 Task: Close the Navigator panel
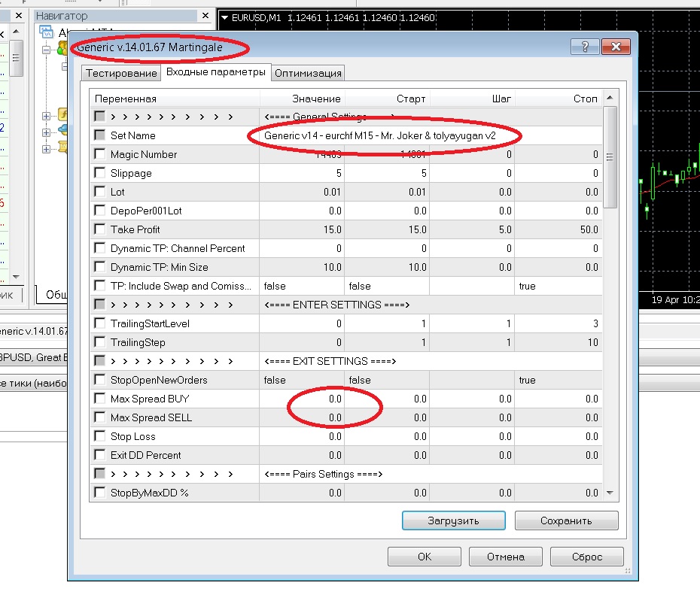[x=205, y=16]
